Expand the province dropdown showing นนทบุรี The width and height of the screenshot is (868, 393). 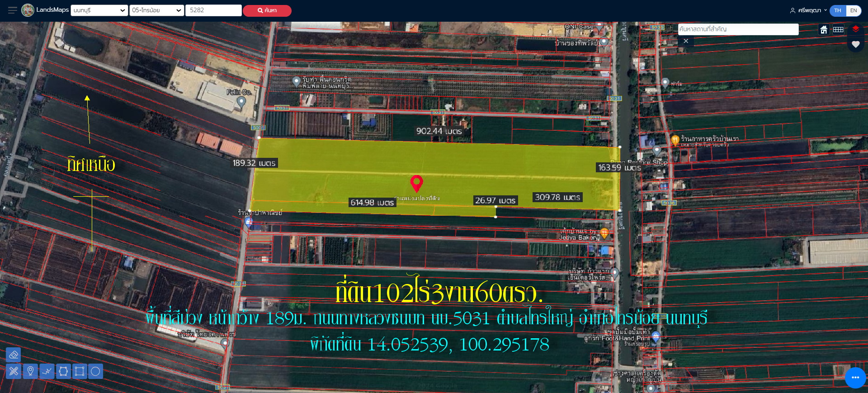pos(99,10)
